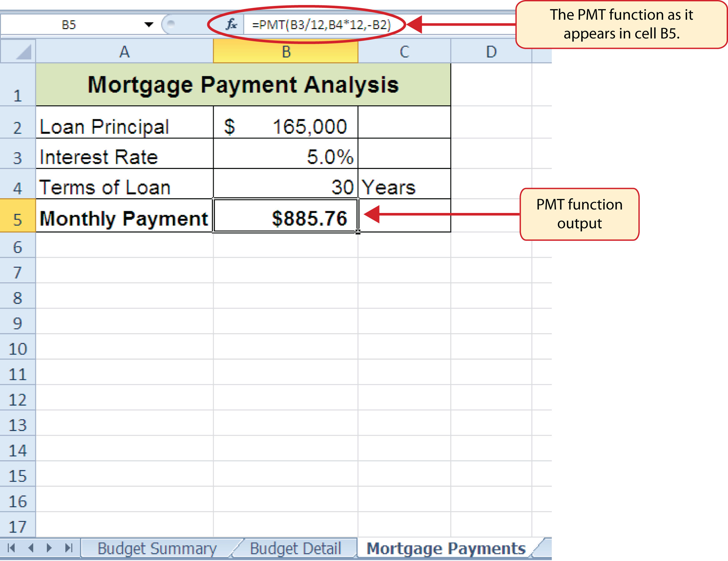Viewport: 728px width, 561px height.
Task: Select row 6 header
Action: (x=18, y=245)
